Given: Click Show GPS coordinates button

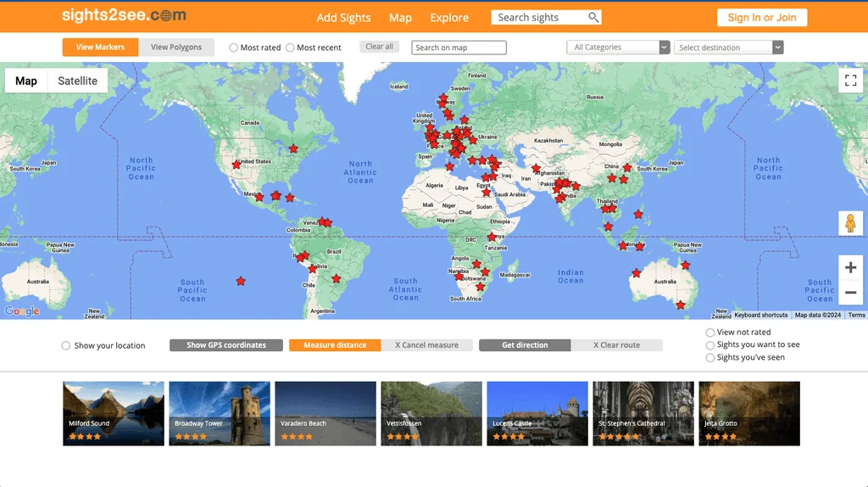Looking at the screenshot, I should coord(226,345).
